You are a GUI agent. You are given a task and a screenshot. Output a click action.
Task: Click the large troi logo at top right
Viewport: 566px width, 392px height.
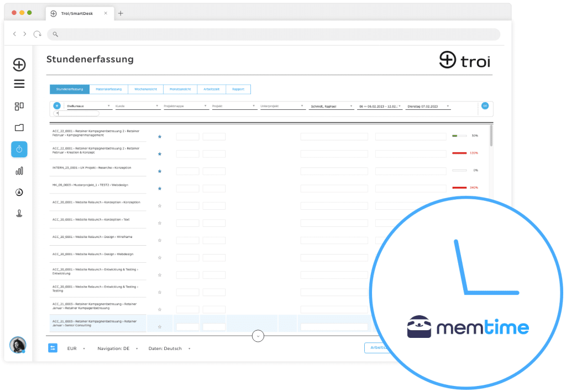pyautogui.click(x=464, y=60)
